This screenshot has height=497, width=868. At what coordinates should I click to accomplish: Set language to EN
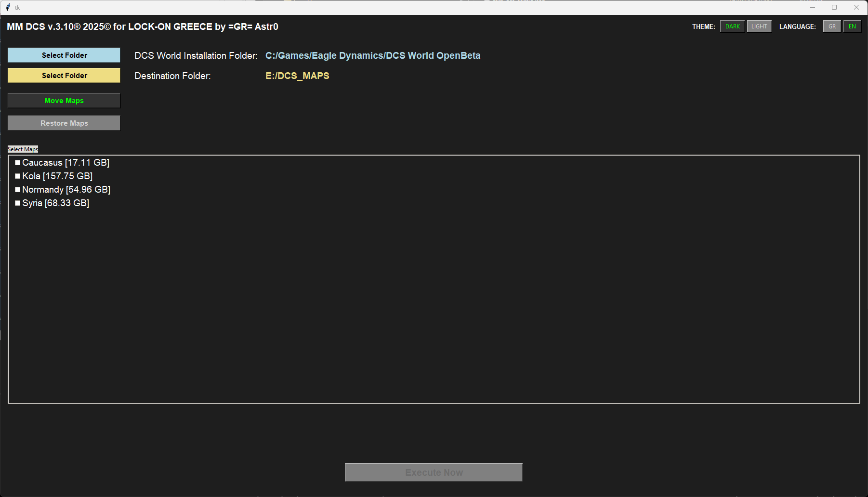pyautogui.click(x=852, y=26)
